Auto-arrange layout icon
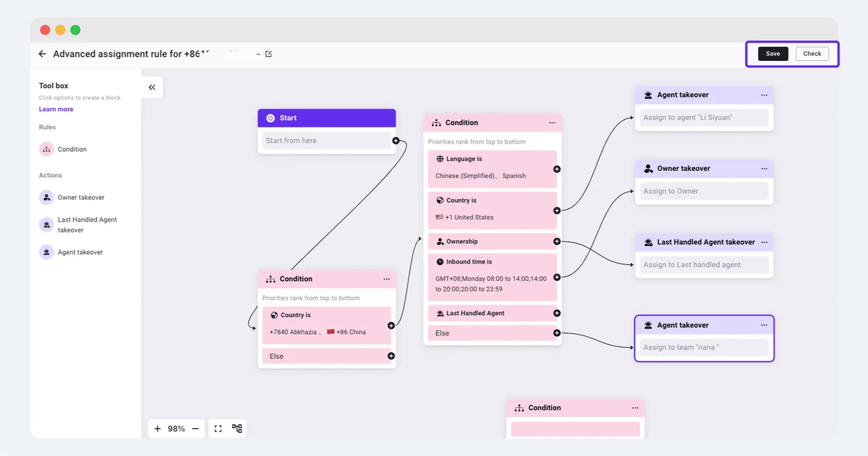 (237, 429)
